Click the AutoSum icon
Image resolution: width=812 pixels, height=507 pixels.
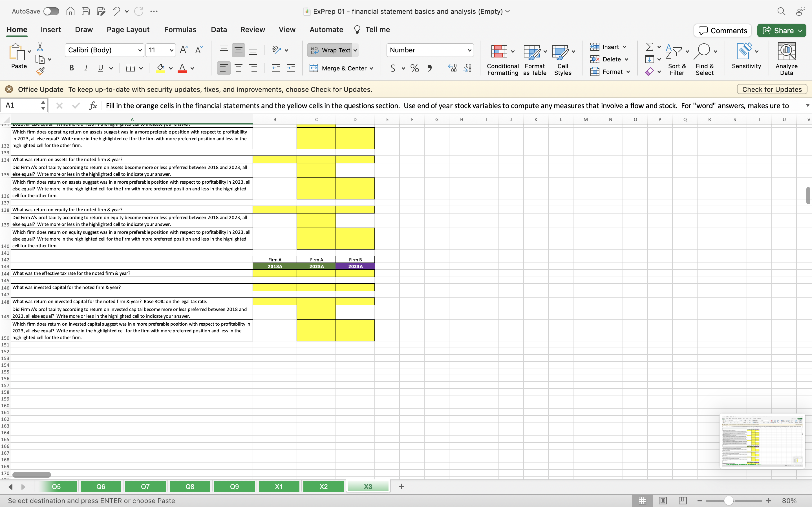pos(650,46)
